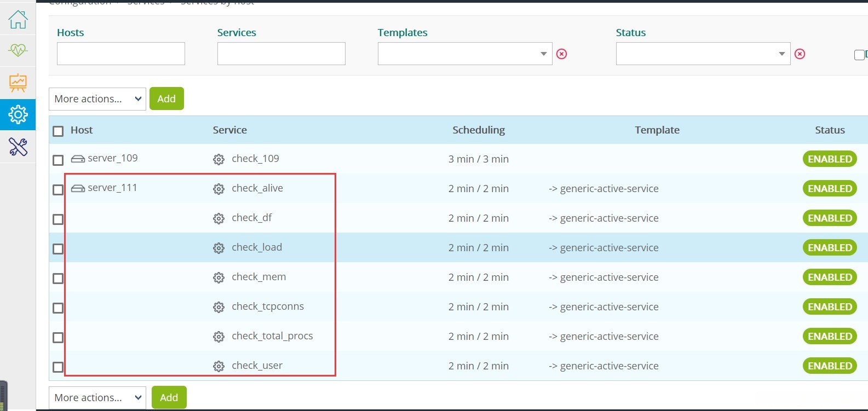Viewport: 868px width, 411px height.
Task: Open generic-active-service template for check_user
Action: [x=610, y=366]
